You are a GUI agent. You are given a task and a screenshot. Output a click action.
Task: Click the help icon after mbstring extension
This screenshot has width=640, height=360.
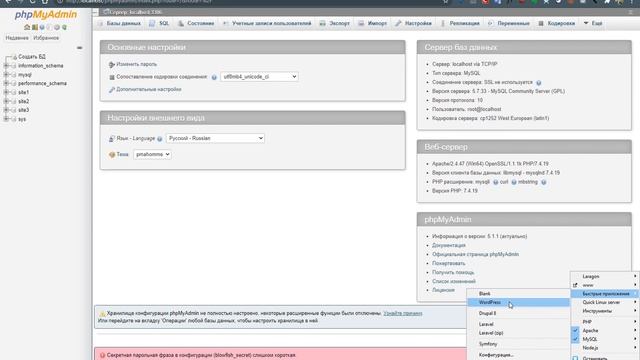[x=543, y=182]
